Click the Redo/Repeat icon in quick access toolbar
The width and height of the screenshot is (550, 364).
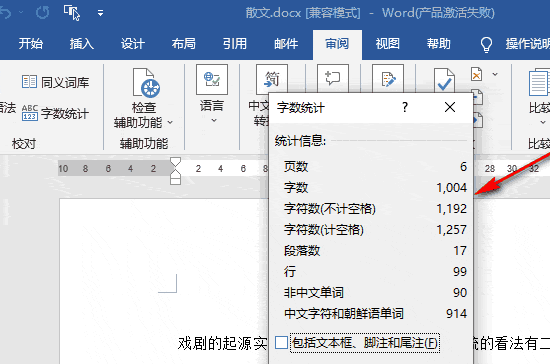(x=42, y=13)
